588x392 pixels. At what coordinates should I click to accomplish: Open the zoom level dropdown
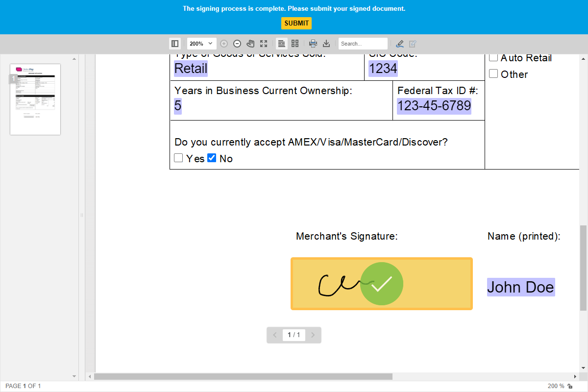tap(201, 43)
